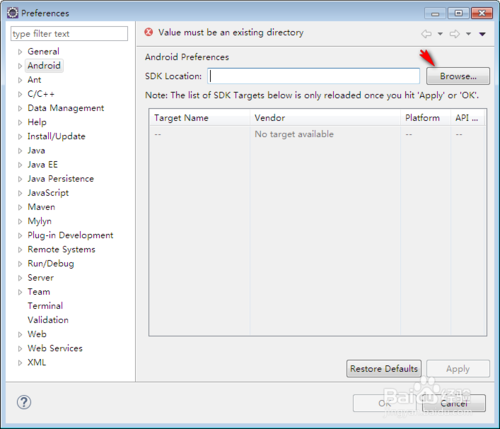Viewport: 500px width, 429px height.
Task: Click Browse button for SDK Location
Action: pyautogui.click(x=458, y=76)
